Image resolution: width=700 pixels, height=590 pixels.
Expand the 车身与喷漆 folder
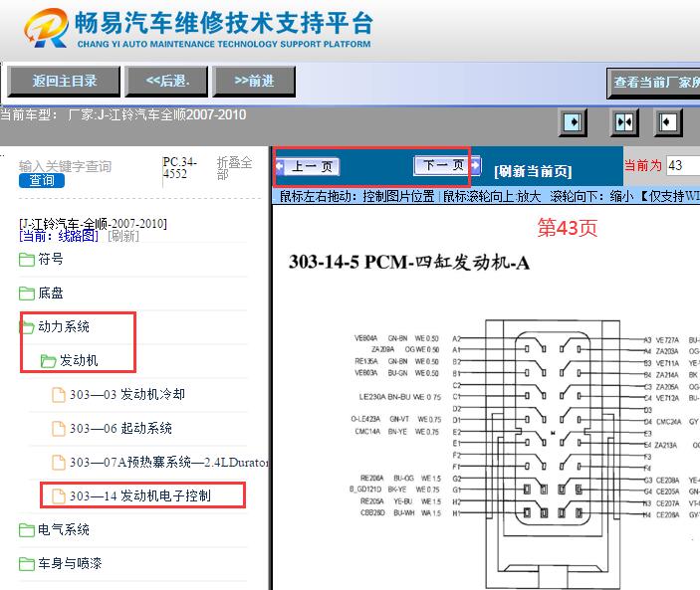click(70, 563)
